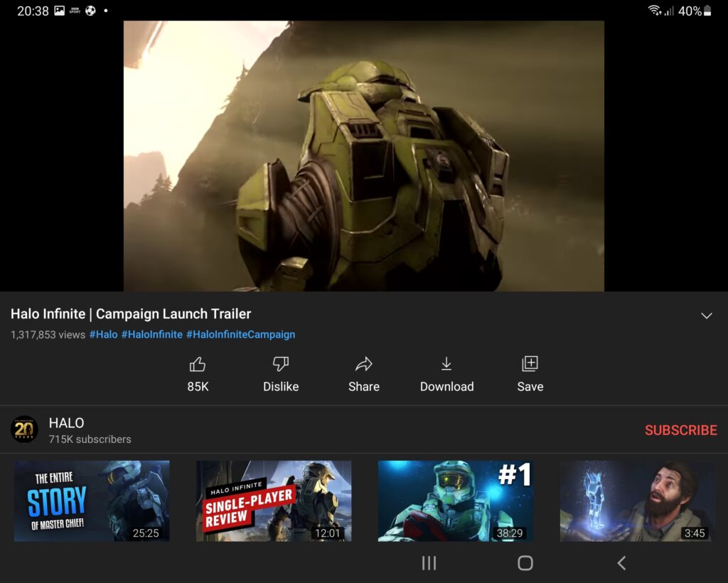The image size is (728, 583).
Task: Tap the Download icon
Action: pos(446,364)
